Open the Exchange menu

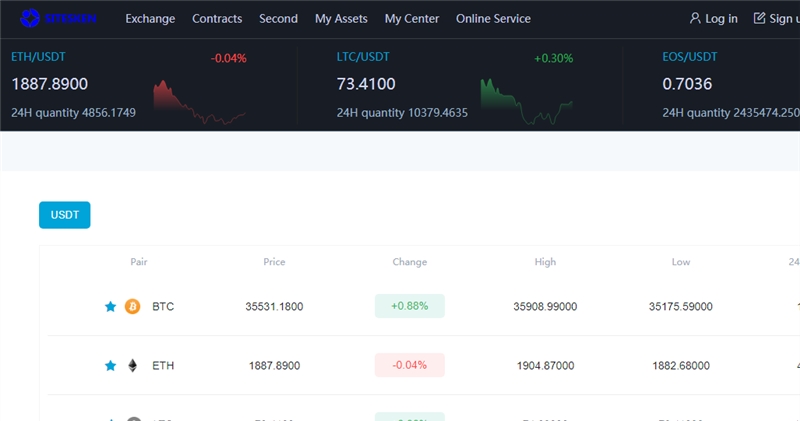150,19
